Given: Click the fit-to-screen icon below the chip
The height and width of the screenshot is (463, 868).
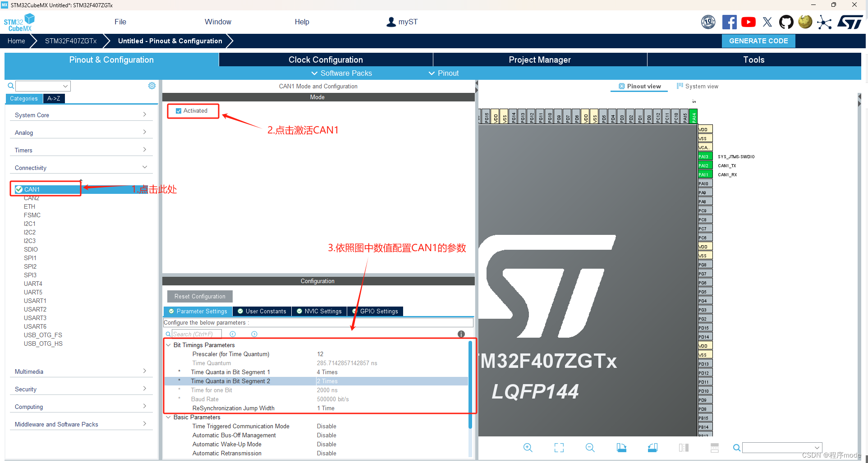Looking at the screenshot, I should click(559, 448).
